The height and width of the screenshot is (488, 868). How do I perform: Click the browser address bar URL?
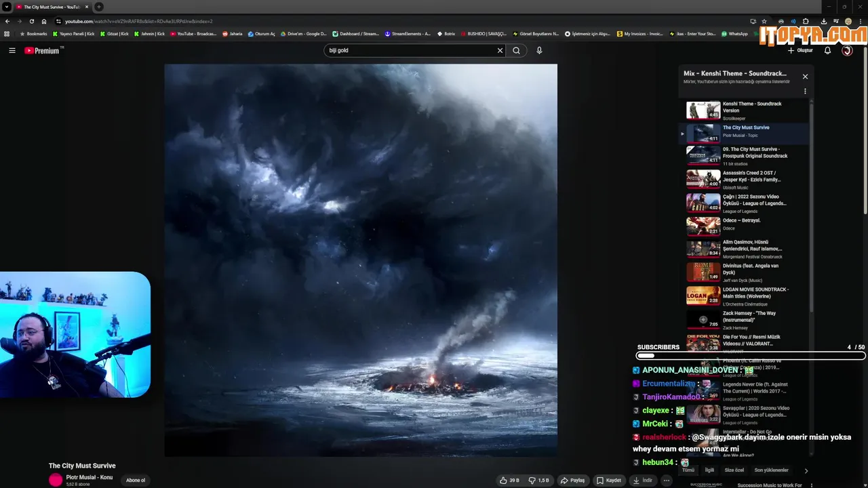pos(139,21)
